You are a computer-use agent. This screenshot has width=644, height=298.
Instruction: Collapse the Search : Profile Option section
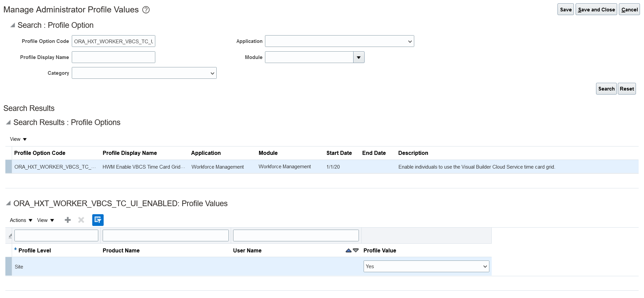pyautogui.click(x=13, y=25)
